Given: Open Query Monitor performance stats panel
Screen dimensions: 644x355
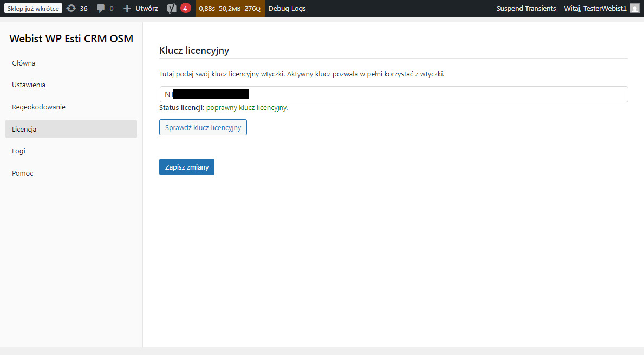Looking at the screenshot, I should click(230, 9).
